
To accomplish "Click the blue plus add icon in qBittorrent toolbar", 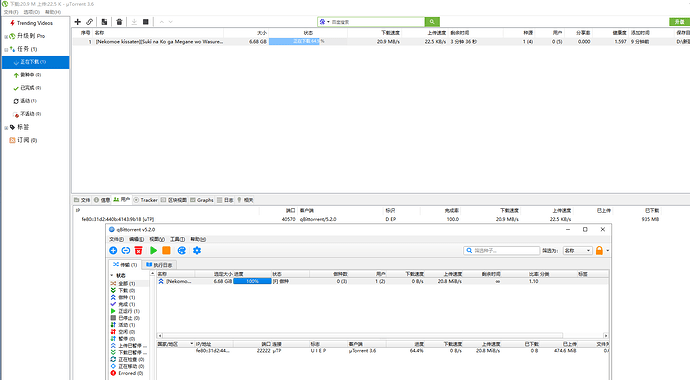I will [x=113, y=250].
